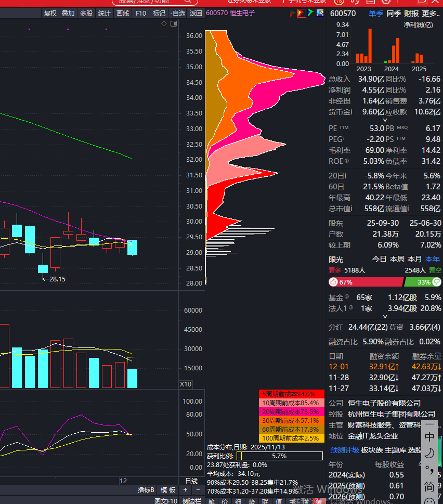Click the green 33% bearish bar
The width and height of the screenshot is (443, 504).
[x=422, y=282]
